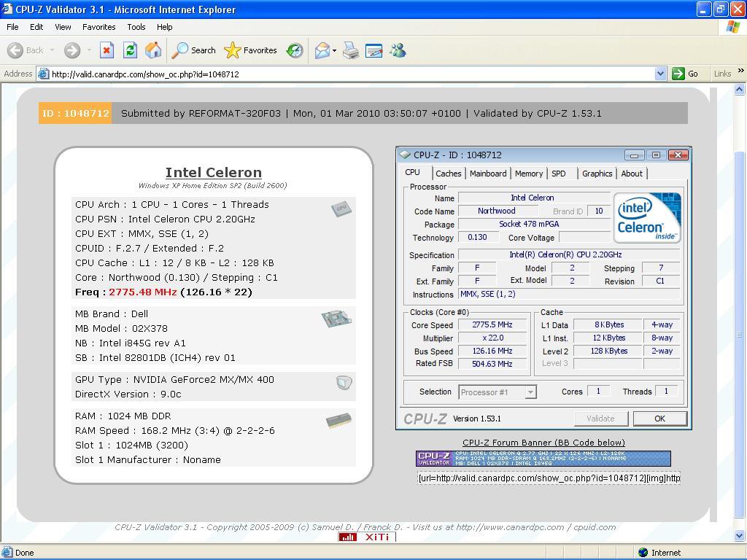
Task: Click the Internet zone globe in status bar
Action: tap(643, 553)
